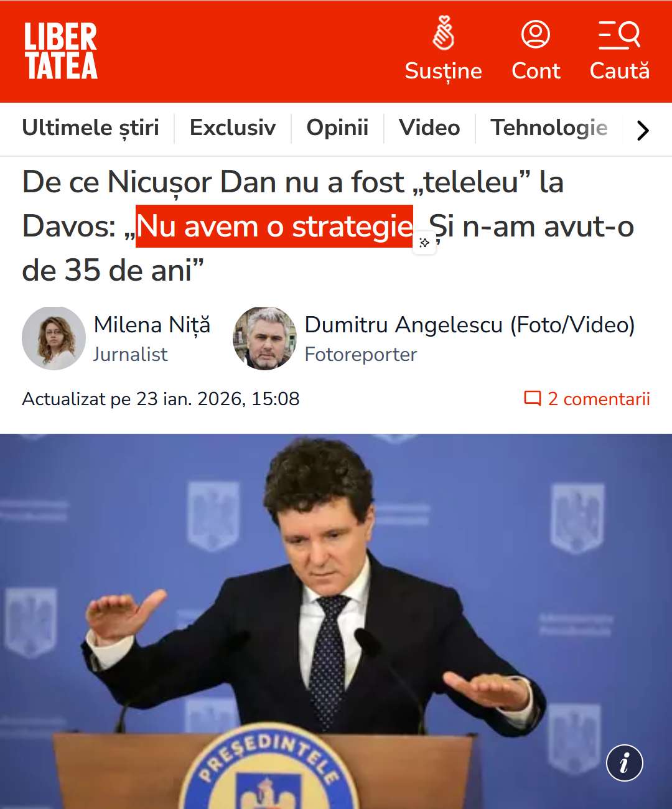This screenshot has width=672, height=809.
Task: Click Dumitru Angelescu's avatar photo
Action: (264, 338)
